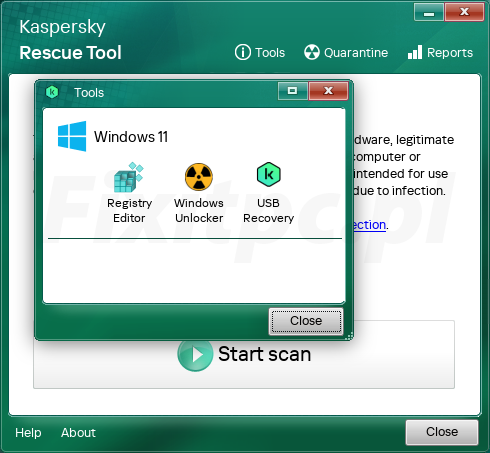Click the Windows 11 logo icon
The image size is (490, 453).
pyautogui.click(x=72, y=136)
